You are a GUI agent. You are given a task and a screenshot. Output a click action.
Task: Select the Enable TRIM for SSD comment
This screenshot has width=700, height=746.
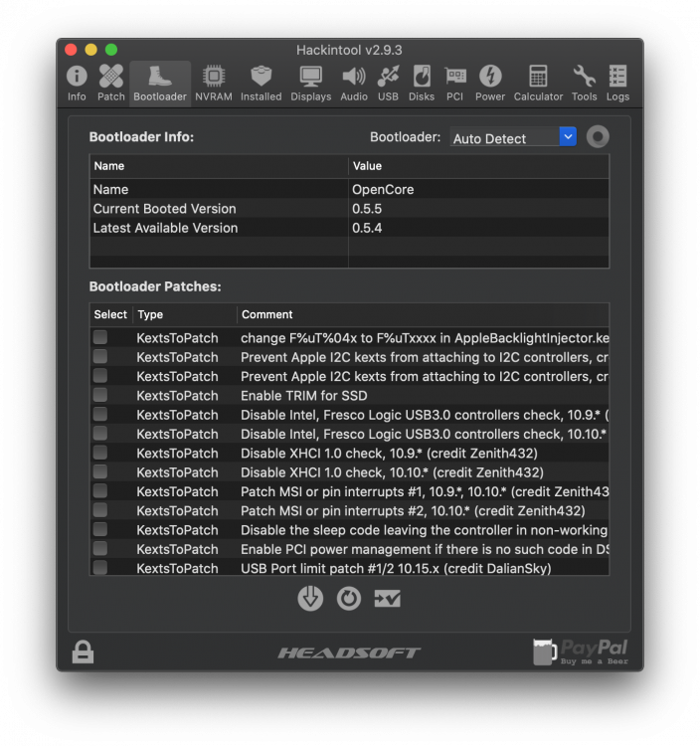point(304,396)
